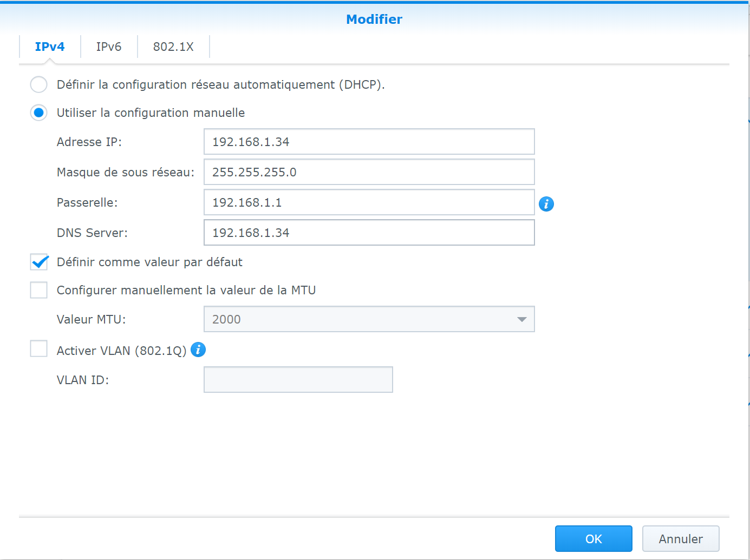This screenshot has height=560, width=750.
Task: Click the Masque de sous réseau label
Action: [x=126, y=172]
